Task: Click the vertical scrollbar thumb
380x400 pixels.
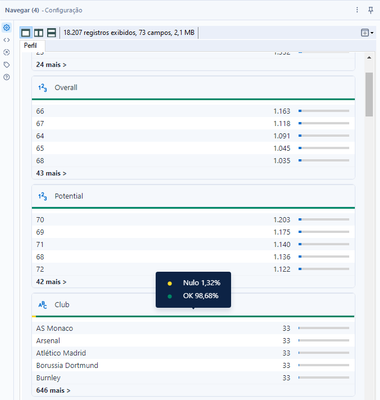Action: [x=369, y=94]
